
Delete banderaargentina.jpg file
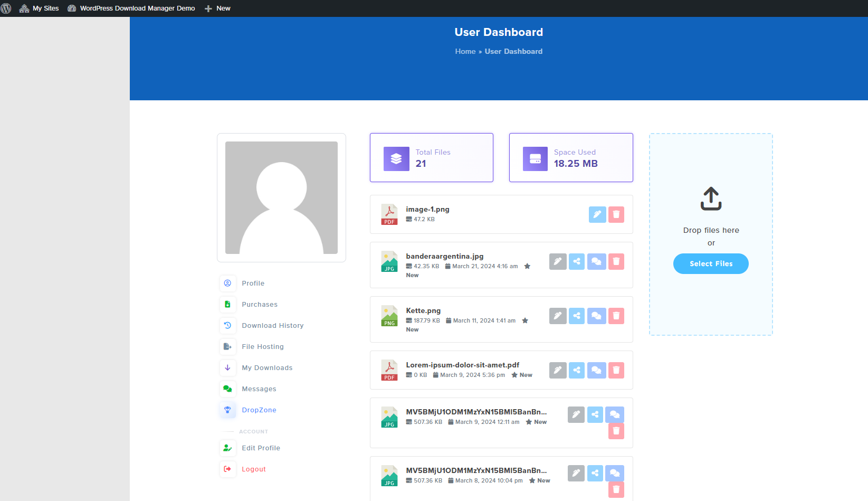(616, 261)
